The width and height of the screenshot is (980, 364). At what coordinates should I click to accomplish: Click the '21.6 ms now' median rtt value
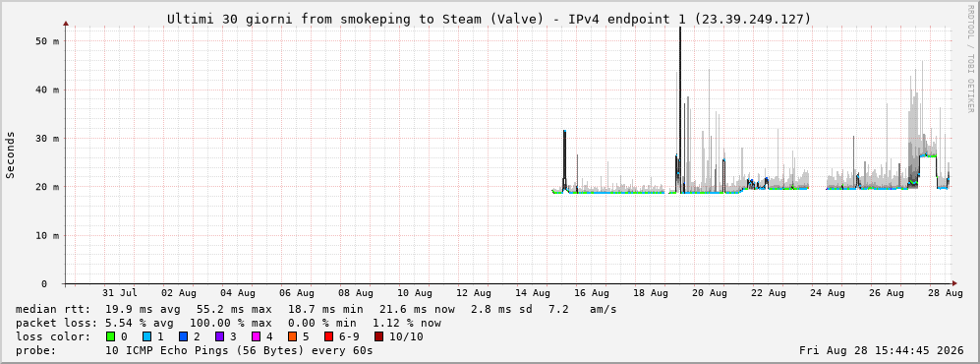(x=417, y=310)
